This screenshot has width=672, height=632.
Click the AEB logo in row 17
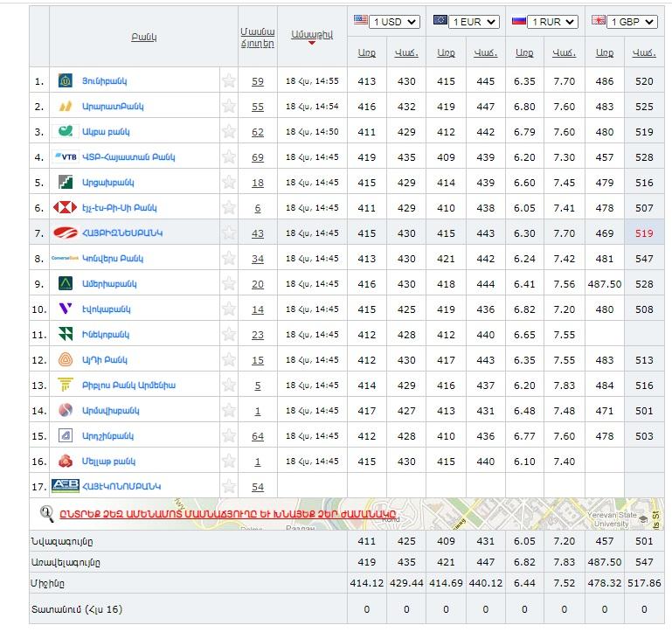(66, 486)
